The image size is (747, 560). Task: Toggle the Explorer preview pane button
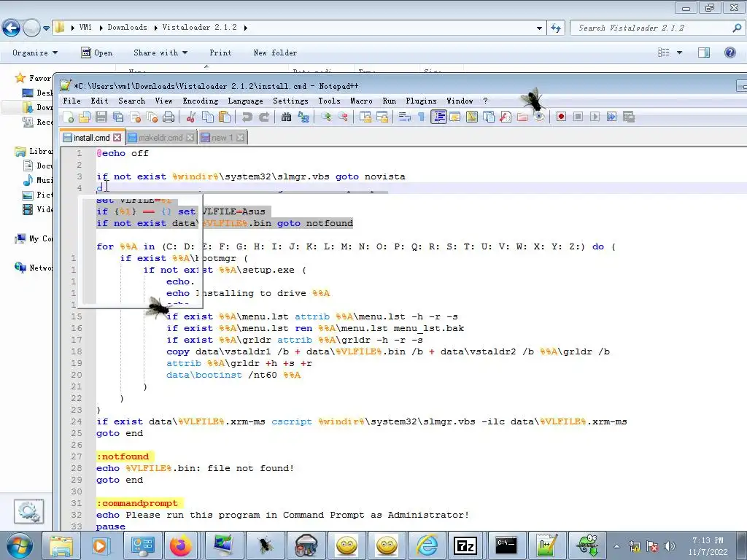pyautogui.click(x=704, y=52)
